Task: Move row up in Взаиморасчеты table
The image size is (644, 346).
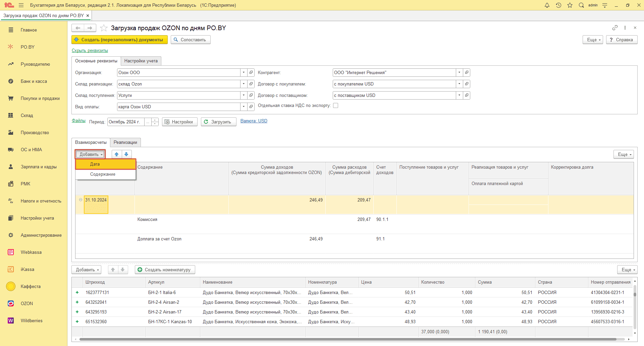Action: pyautogui.click(x=117, y=154)
